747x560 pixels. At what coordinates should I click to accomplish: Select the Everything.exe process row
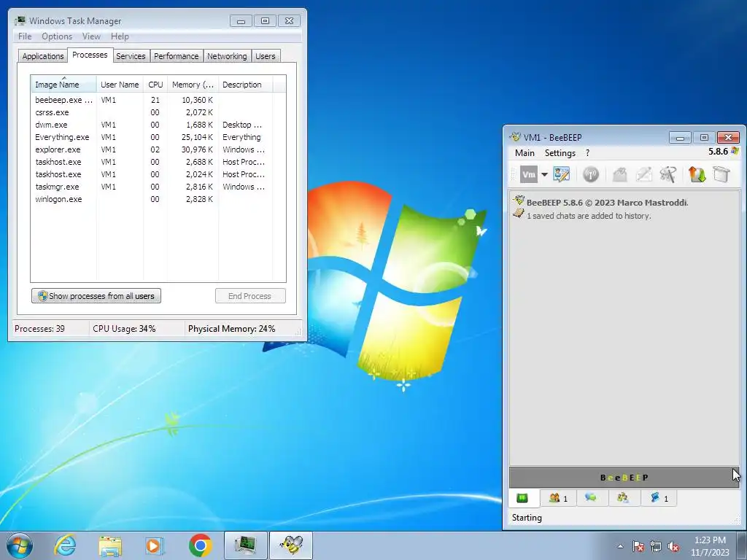(152, 137)
